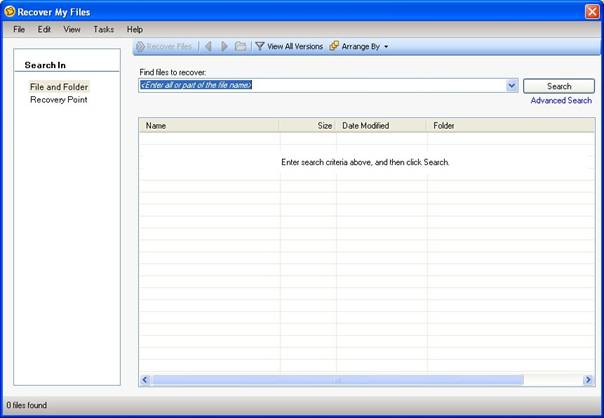604x418 pixels.
Task: Expand the file name search history dropdown
Action: coord(512,86)
